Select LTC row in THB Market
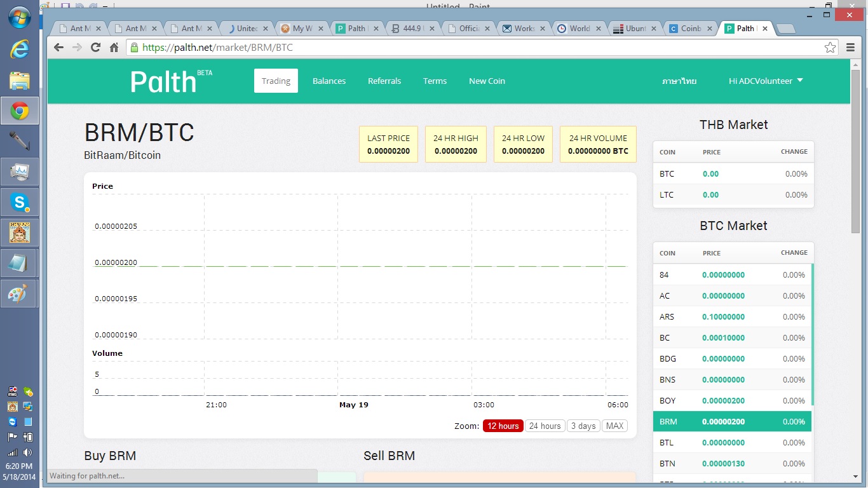The image size is (868, 488). 733,194
